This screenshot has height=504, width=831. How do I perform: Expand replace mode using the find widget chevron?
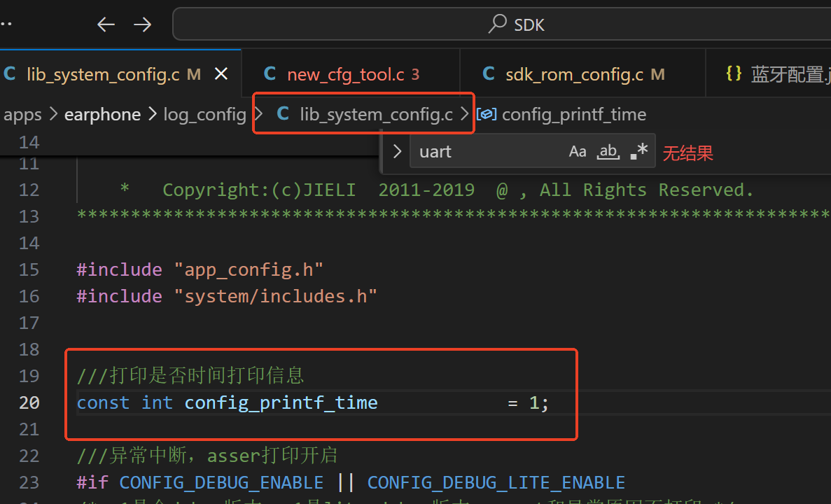click(x=397, y=152)
